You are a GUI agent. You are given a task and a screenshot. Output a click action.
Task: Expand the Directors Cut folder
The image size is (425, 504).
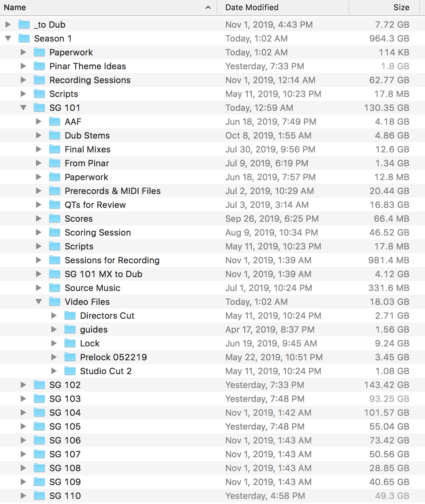(x=54, y=316)
